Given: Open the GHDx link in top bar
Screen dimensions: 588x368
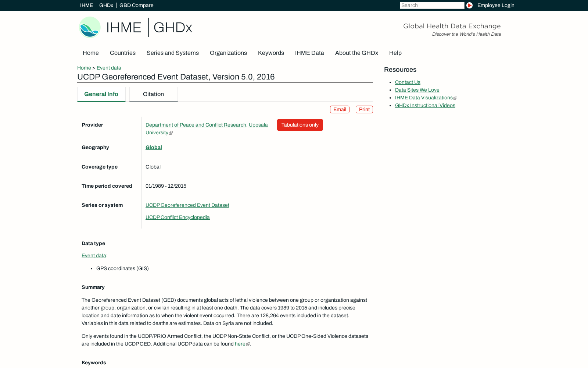Looking at the screenshot, I should (x=106, y=5).
